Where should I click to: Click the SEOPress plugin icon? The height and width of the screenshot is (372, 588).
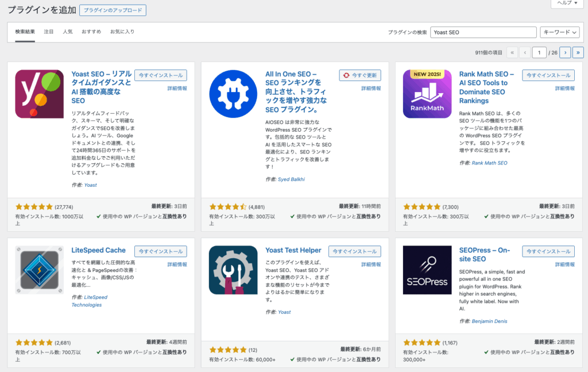[x=427, y=270]
